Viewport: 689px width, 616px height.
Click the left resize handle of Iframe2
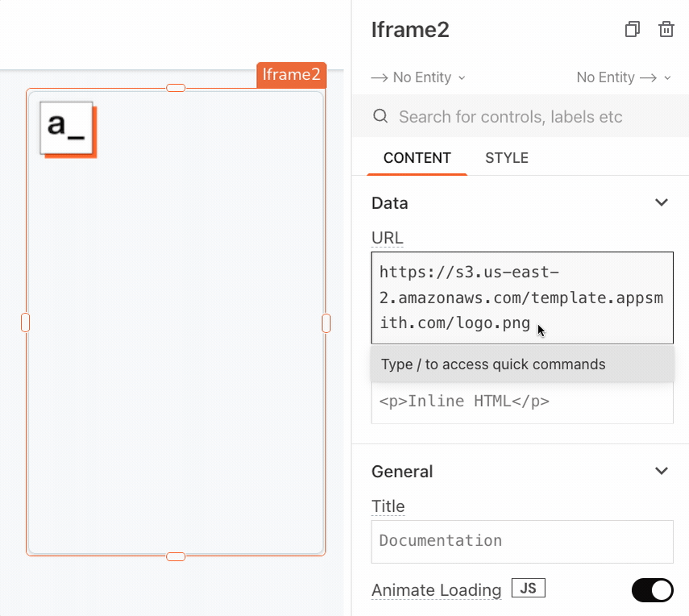coord(25,323)
